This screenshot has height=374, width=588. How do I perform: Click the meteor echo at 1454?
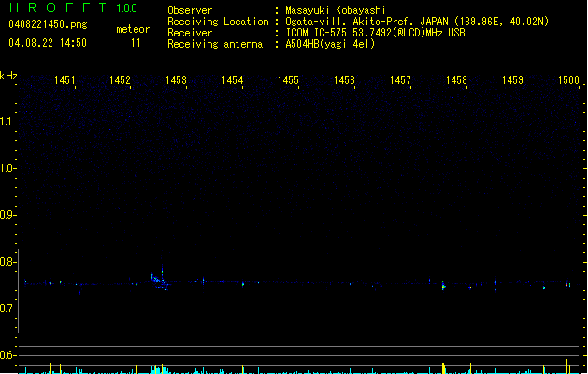coord(243,284)
